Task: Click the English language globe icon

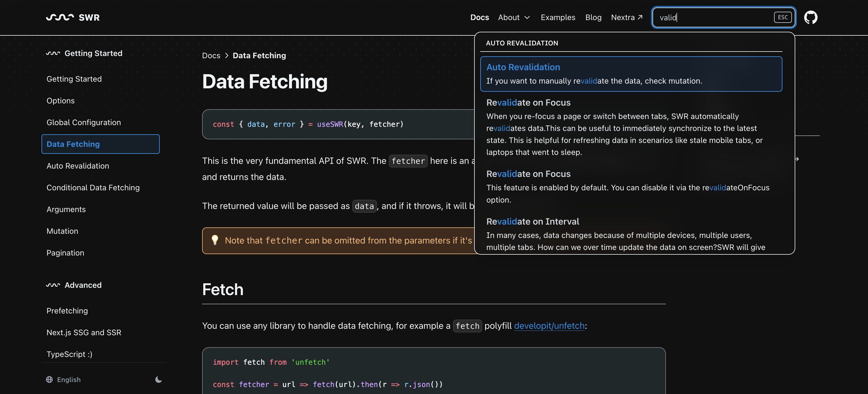Action: 49,380
